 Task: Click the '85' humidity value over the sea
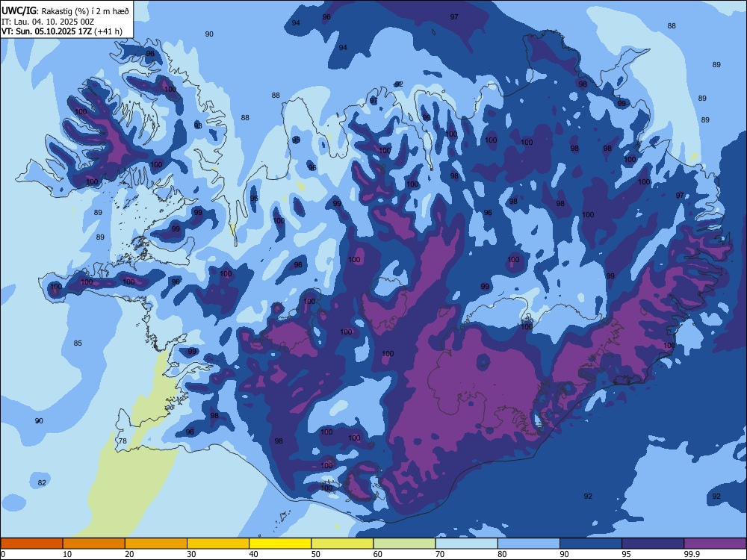(x=78, y=343)
